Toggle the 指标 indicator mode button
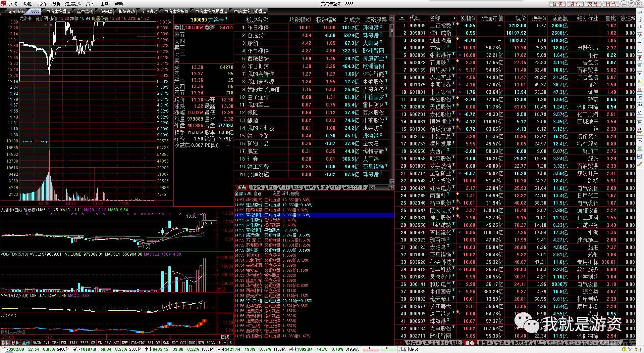This screenshot has width=644, height=353. 5,343
